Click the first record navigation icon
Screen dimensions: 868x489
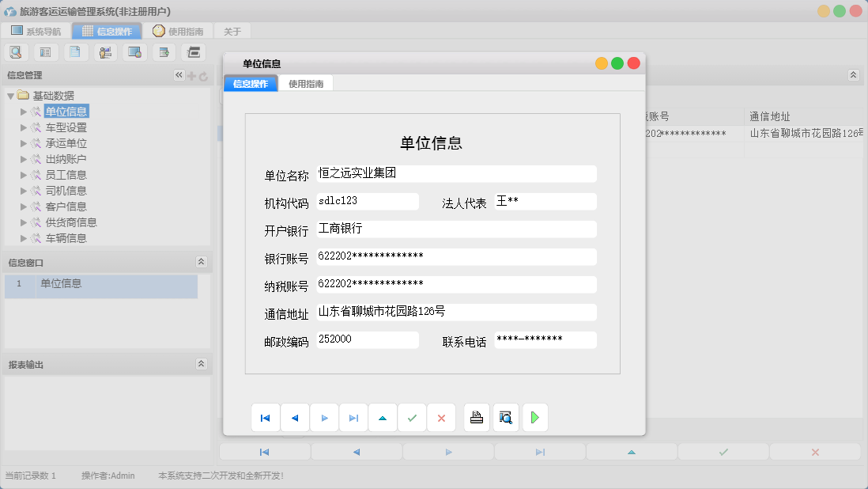[265, 418]
